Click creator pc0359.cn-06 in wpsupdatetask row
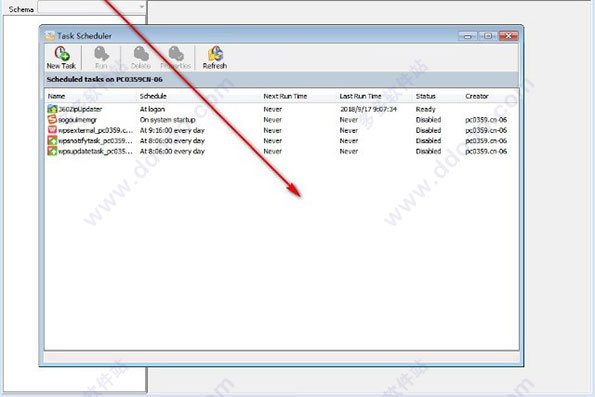The image size is (595, 397). pyautogui.click(x=486, y=151)
